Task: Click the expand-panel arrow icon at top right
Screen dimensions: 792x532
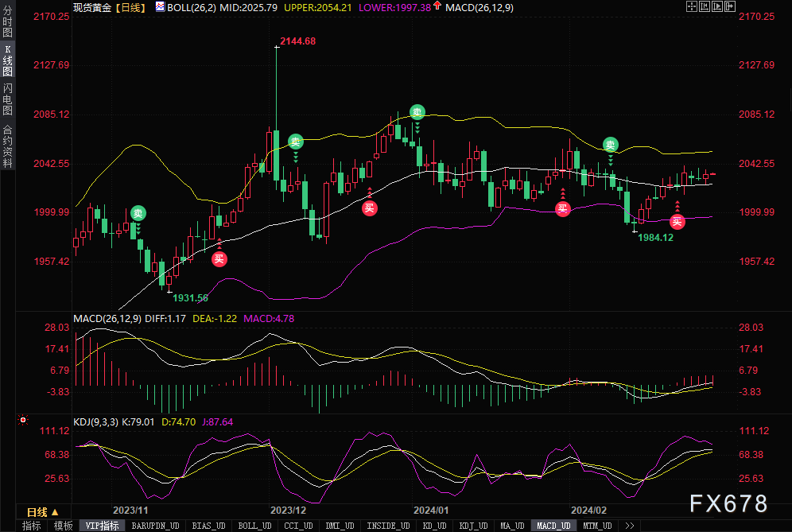Action: [x=730, y=6]
